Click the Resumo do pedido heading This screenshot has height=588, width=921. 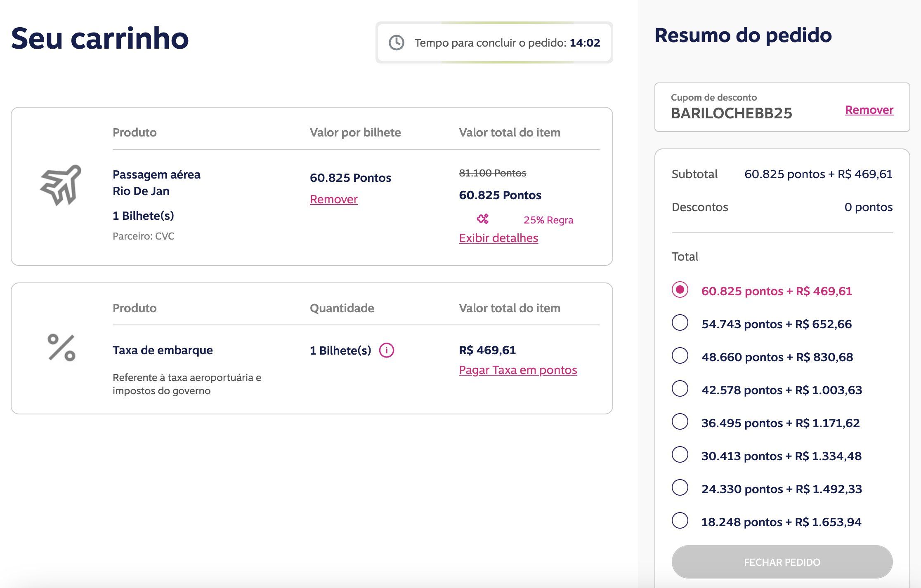pyautogui.click(x=743, y=35)
